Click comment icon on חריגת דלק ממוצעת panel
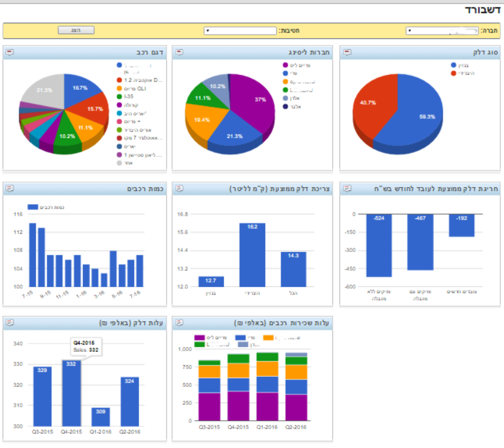504x448 pixels. [x=347, y=188]
